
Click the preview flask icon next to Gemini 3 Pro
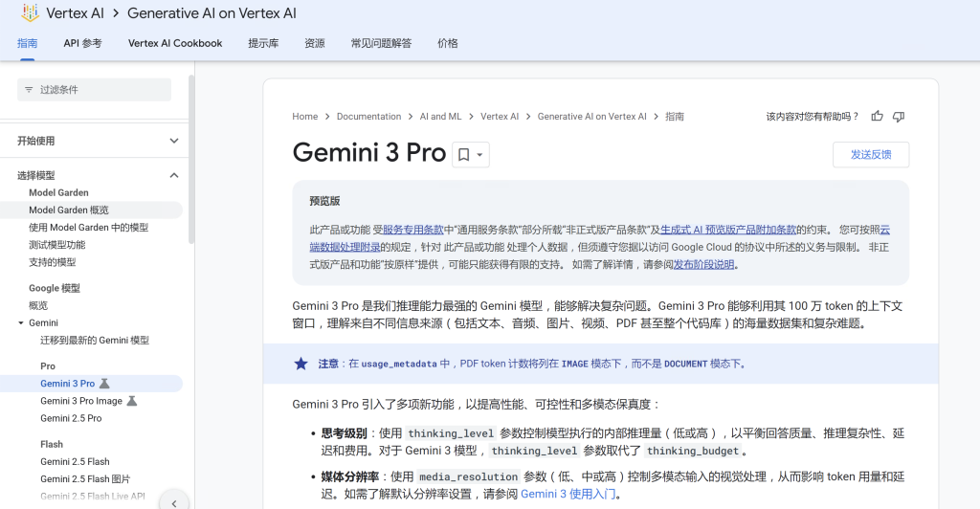(104, 384)
